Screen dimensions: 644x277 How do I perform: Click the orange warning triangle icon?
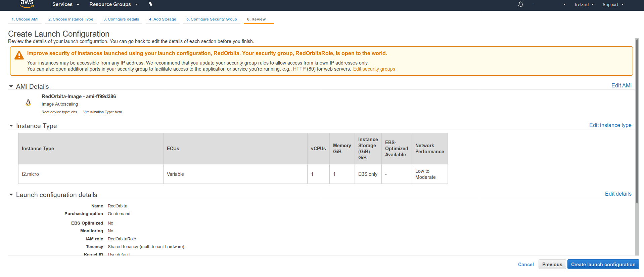pyautogui.click(x=19, y=55)
